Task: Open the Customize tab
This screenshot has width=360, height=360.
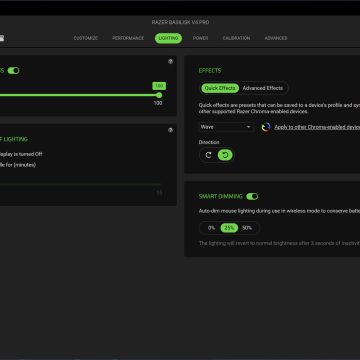Action: click(x=86, y=38)
